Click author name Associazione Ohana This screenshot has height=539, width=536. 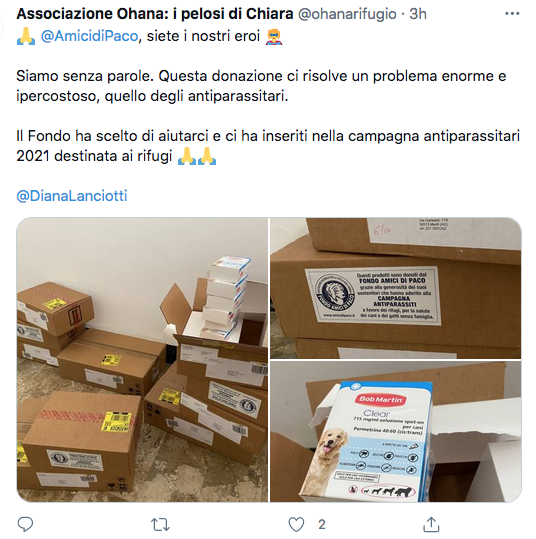point(155,14)
